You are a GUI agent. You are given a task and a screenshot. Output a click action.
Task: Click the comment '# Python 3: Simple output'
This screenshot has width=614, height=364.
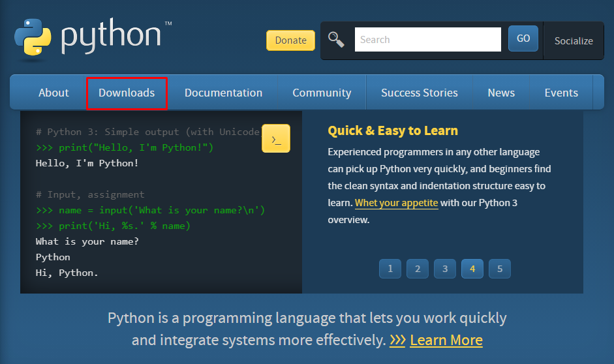(x=147, y=132)
